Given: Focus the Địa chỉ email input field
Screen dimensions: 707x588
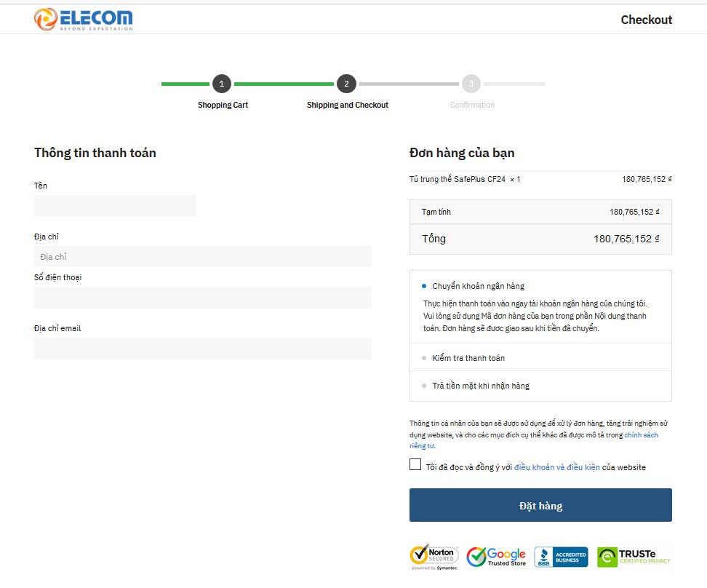Looking at the screenshot, I should coord(202,348).
